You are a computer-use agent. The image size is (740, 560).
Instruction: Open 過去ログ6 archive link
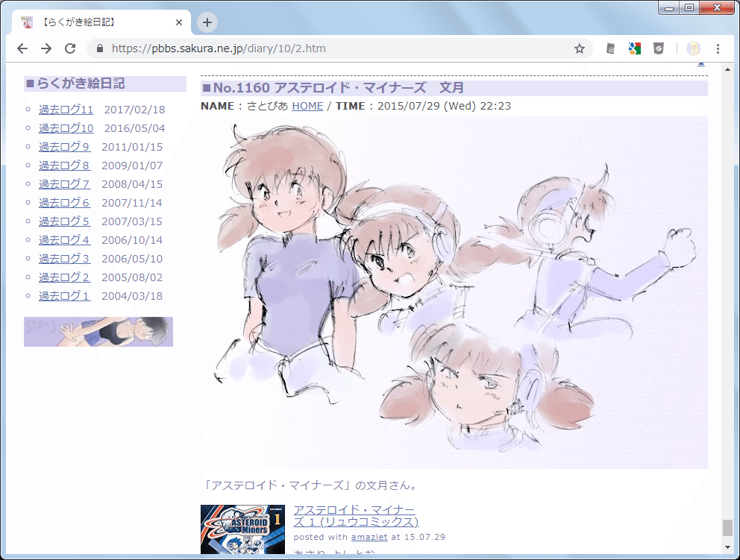click(x=64, y=203)
